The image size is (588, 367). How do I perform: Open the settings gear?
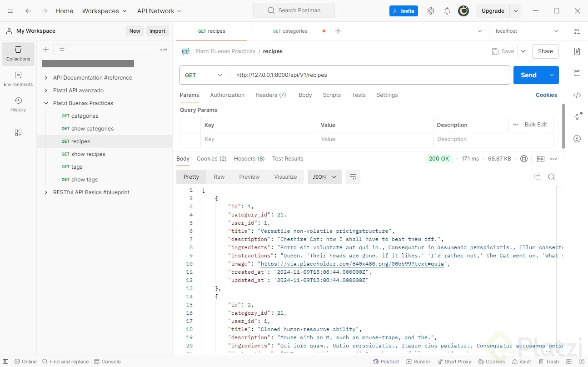point(431,11)
